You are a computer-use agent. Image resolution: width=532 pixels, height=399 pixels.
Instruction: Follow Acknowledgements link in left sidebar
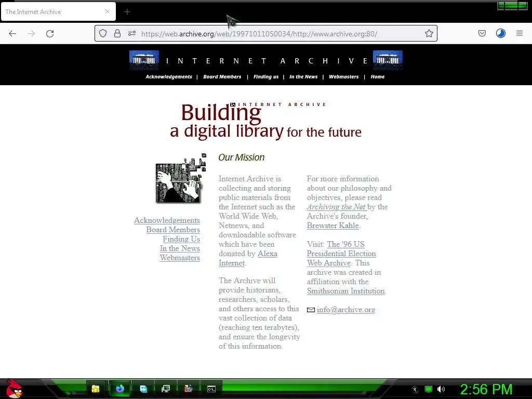point(167,220)
